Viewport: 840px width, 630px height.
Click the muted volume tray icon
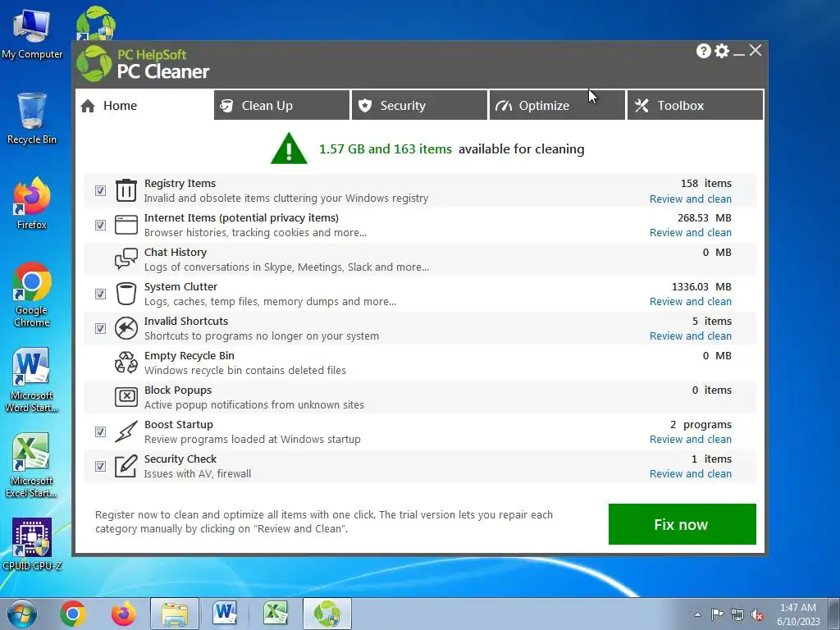pos(757,615)
